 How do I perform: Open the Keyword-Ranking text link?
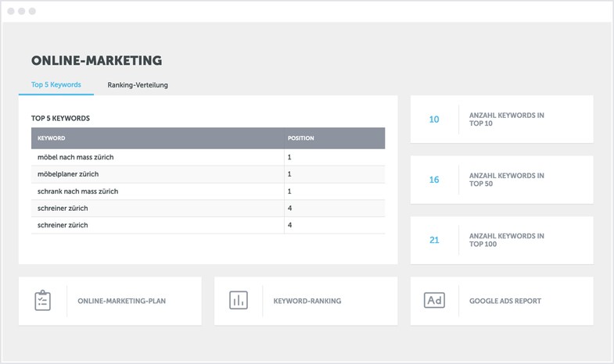pos(307,301)
